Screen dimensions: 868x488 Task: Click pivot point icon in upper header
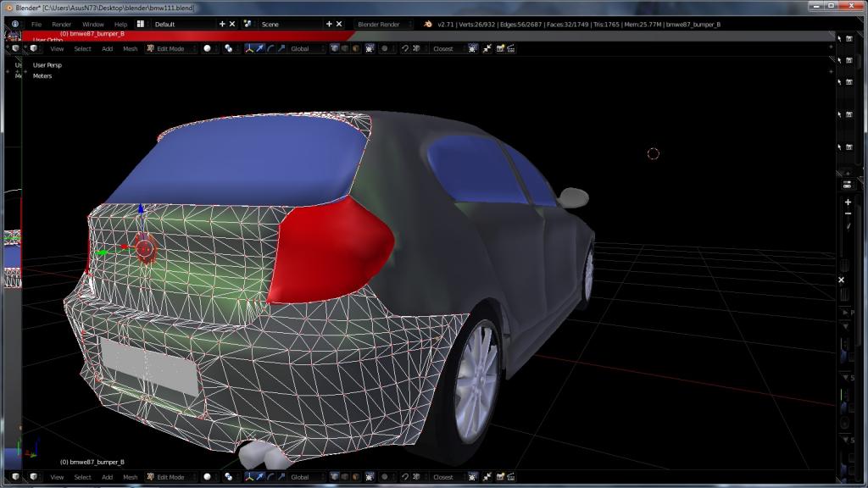click(x=228, y=48)
